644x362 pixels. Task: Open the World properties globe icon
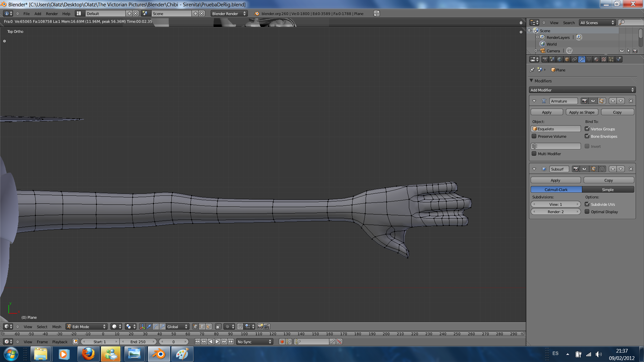(x=559, y=59)
